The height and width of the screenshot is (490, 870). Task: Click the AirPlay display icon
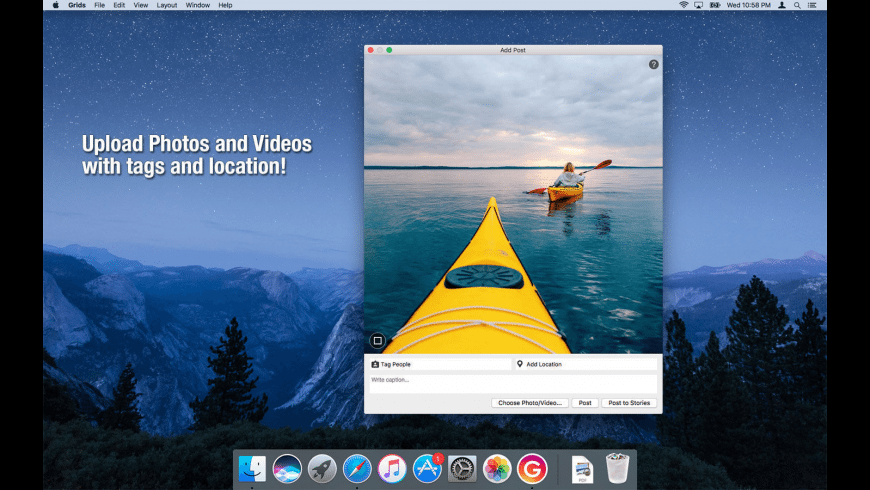click(699, 5)
